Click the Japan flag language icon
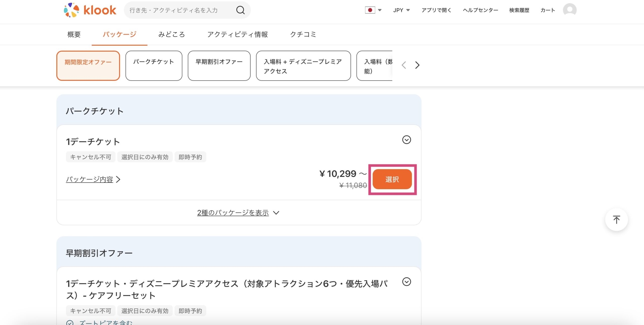The height and width of the screenshot is (325, 644). click(x=370, y=10)
